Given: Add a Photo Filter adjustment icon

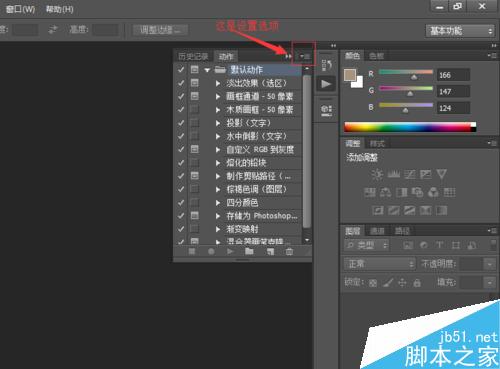Looking at the screenshot, I should point(417,192).
